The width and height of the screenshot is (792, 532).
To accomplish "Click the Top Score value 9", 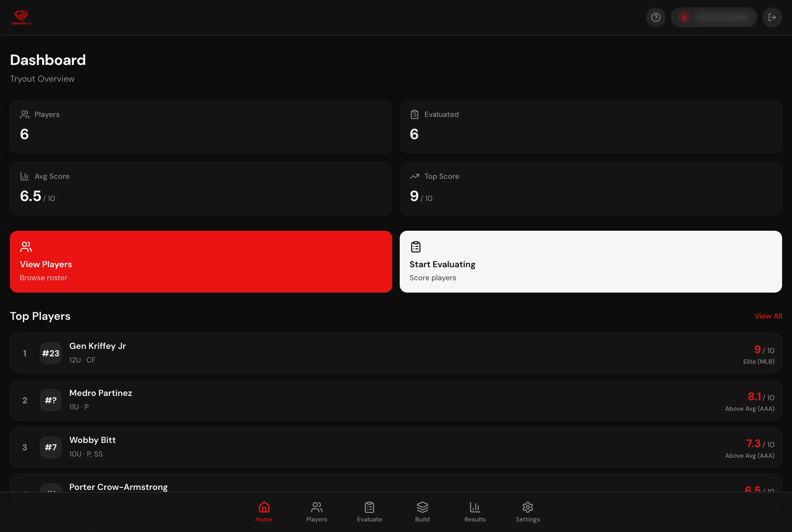I will coord(414,196).
